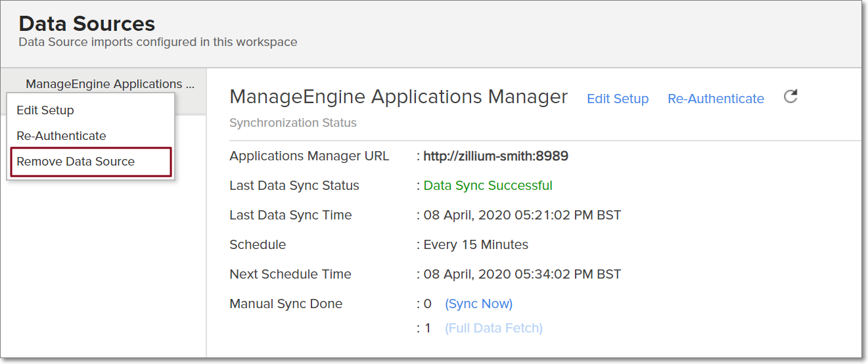Click the ManageEngine Applications Manager title
Screen dimensions: 868x364
(398, 97)
